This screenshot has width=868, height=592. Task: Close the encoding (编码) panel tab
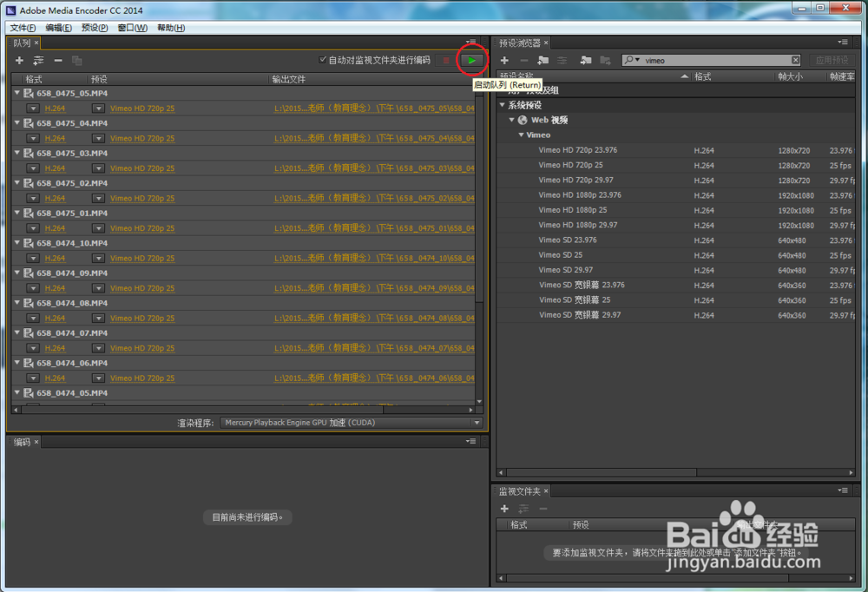tap(36, 442)
